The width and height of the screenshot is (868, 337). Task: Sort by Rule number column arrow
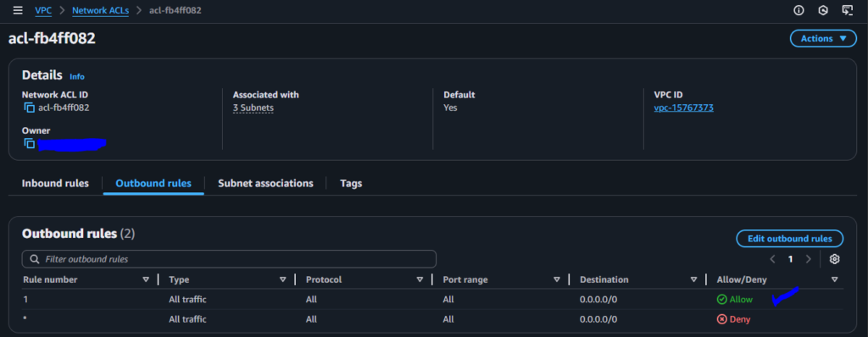pyautogui.click(x=146, y=279)
